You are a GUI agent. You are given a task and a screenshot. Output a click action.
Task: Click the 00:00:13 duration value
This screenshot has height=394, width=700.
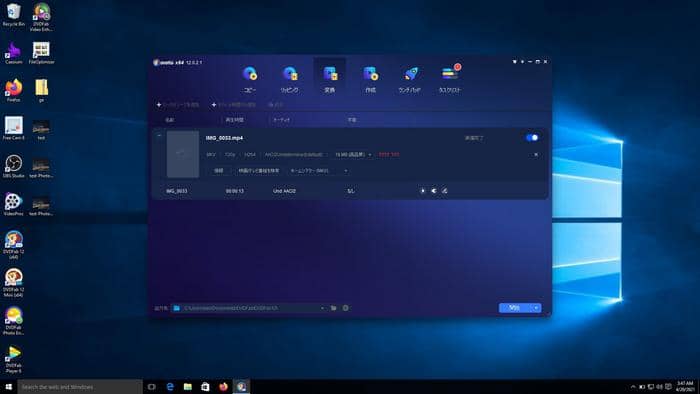coord(234,191)
